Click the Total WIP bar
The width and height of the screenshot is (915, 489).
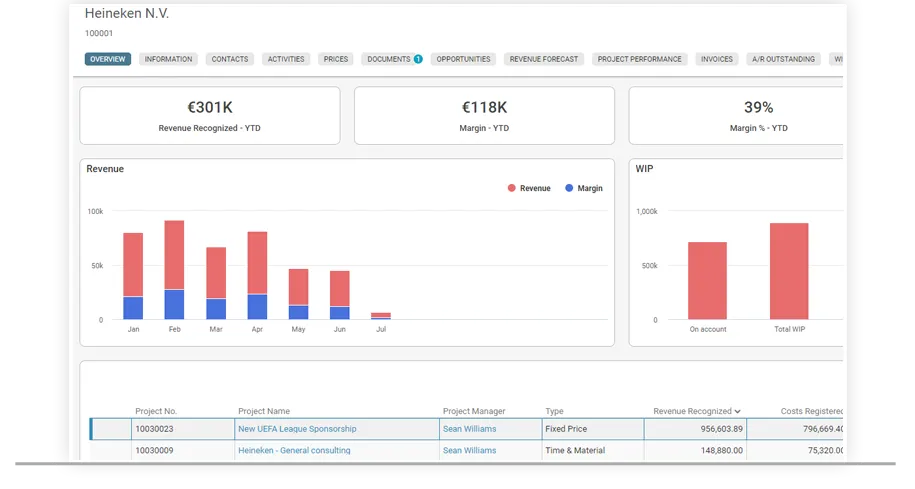(789, 271)
